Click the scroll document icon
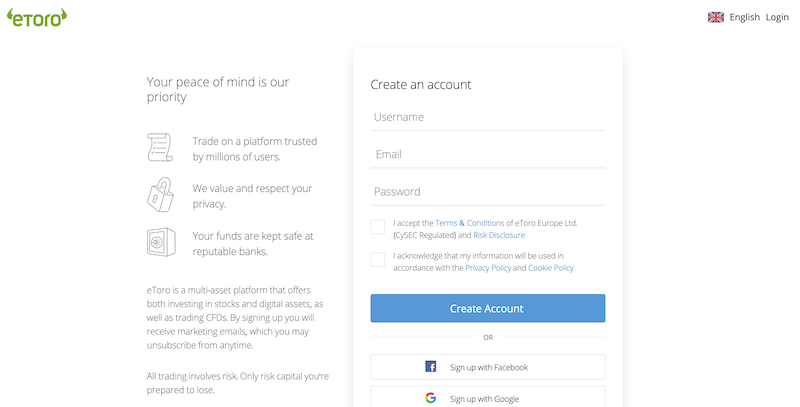The image size is (800, 407). click(160, 147)
